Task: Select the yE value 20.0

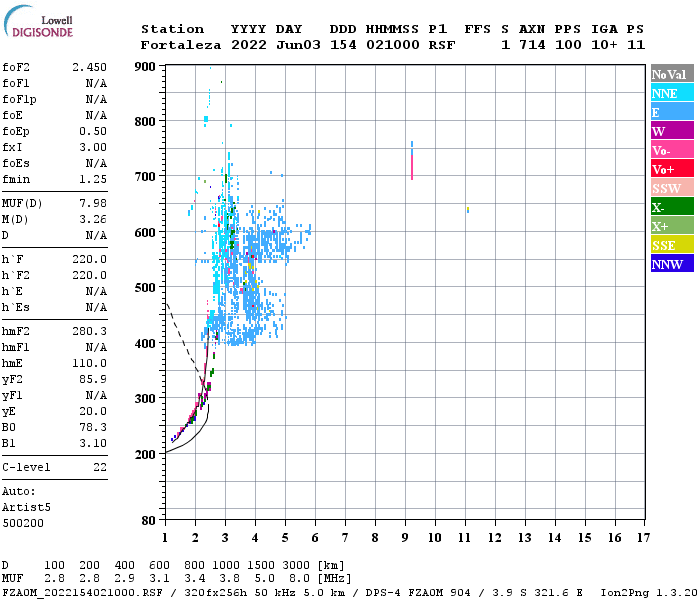Action: [93, 412]
